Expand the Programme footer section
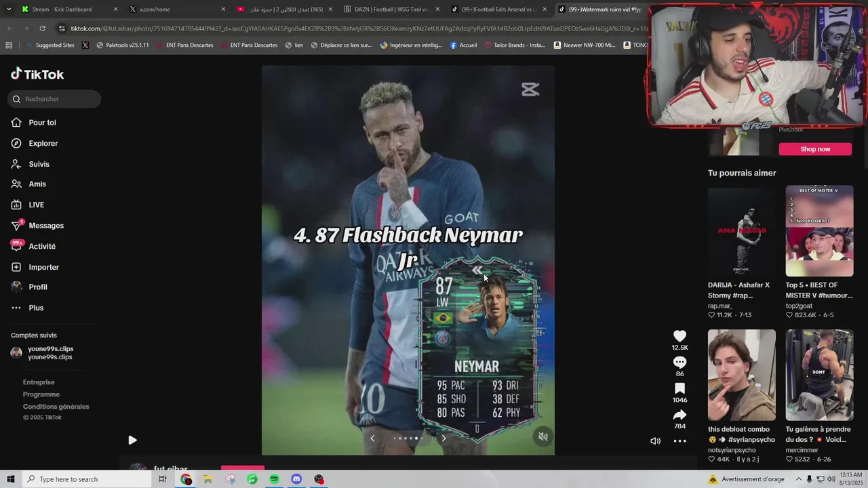 (41, 394)
